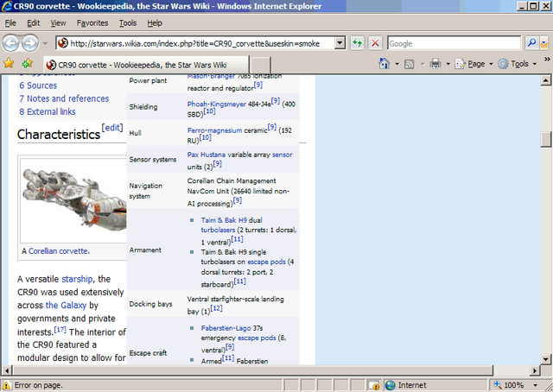Click the RSS feeds icon
The width and height of the screenshot is (553, 392).
click(409, 64)
